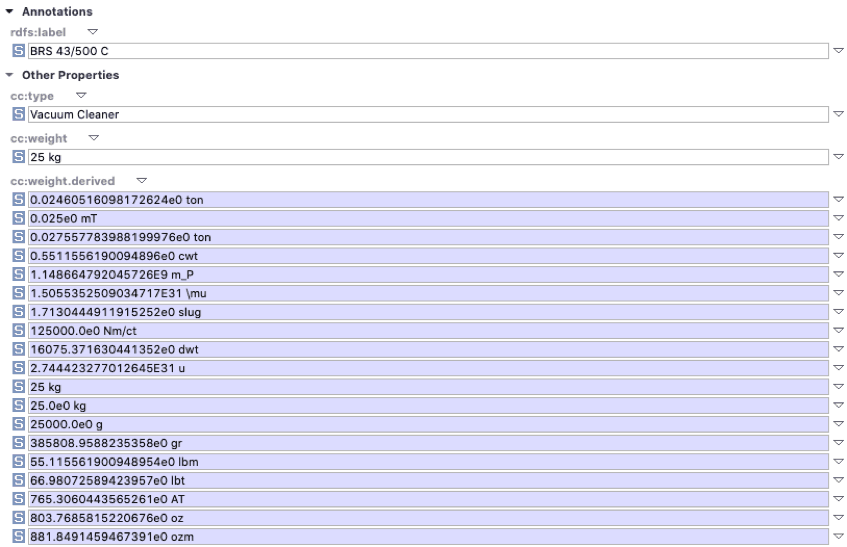
Task: Open row menu for Vacuum Cleaner value
Action: click(837, 114)
